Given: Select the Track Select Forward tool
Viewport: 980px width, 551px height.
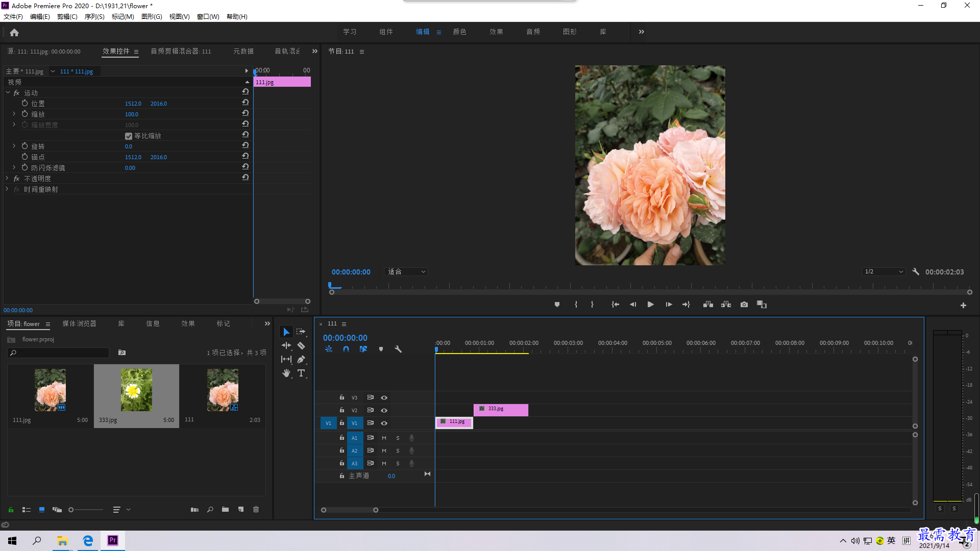Looking at the screenshot, I should coord(301,332).
